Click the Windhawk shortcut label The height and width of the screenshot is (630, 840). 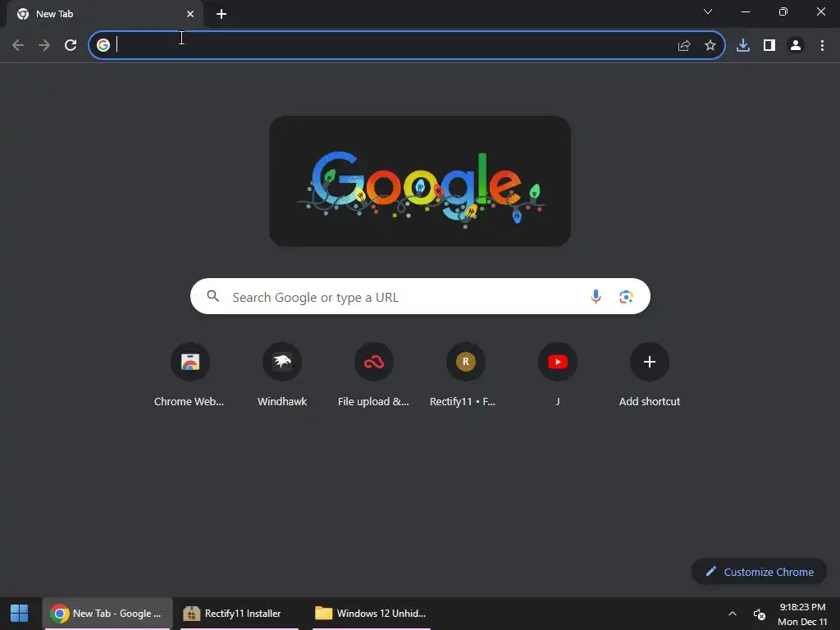(x=282, y=401)
